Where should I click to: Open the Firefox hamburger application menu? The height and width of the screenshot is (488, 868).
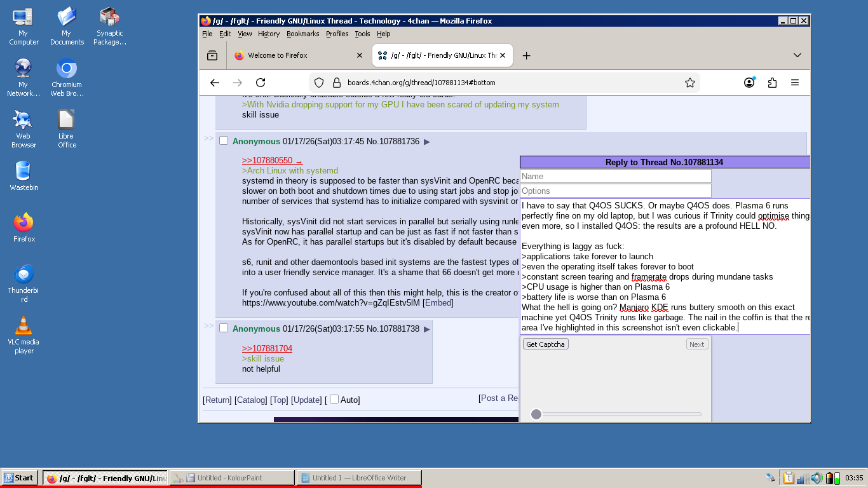[x=795, y=83]
